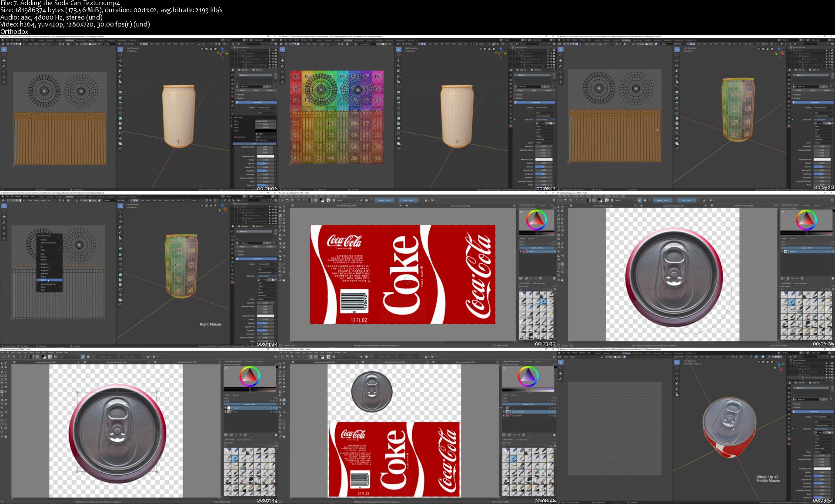Select Krita Transform tool in 00:05:30 frame
Image resolution: width=835 pixels, height=504 pixels.
coord(280,235)
